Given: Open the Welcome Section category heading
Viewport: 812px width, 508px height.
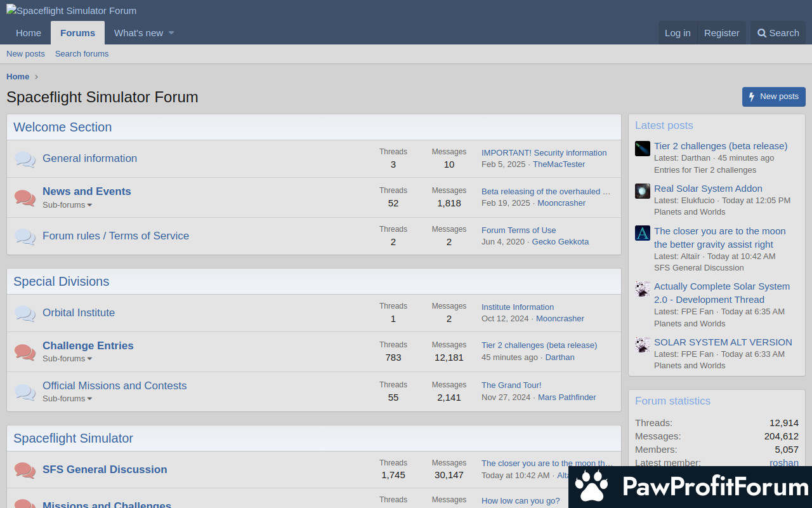Looking at the screenshot, I should (x=62, y=127).
